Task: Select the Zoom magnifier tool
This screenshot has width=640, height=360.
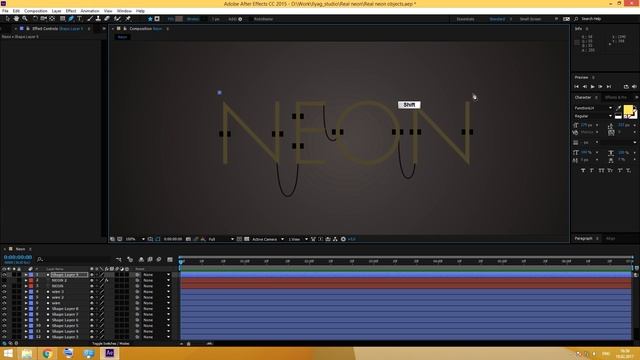Action: coord(25,19)
